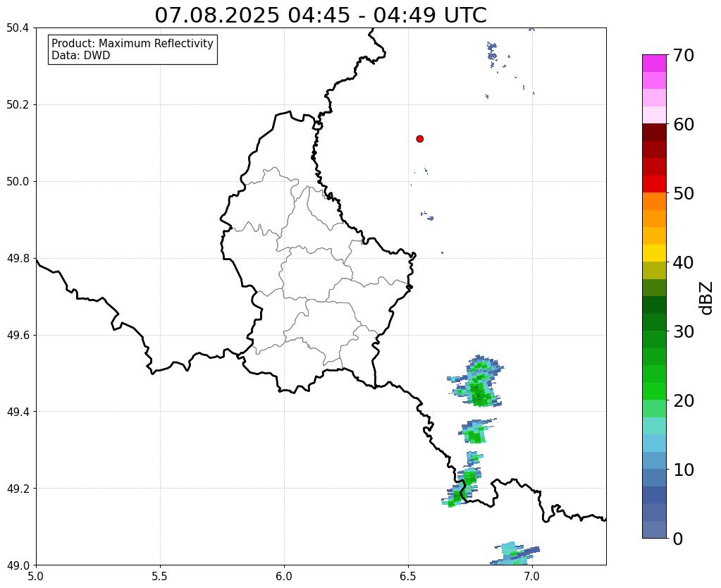This screenshot has height=588, width=721.
Task: Click the colorbar tick value 70
Action: click(x=684, y=55)
